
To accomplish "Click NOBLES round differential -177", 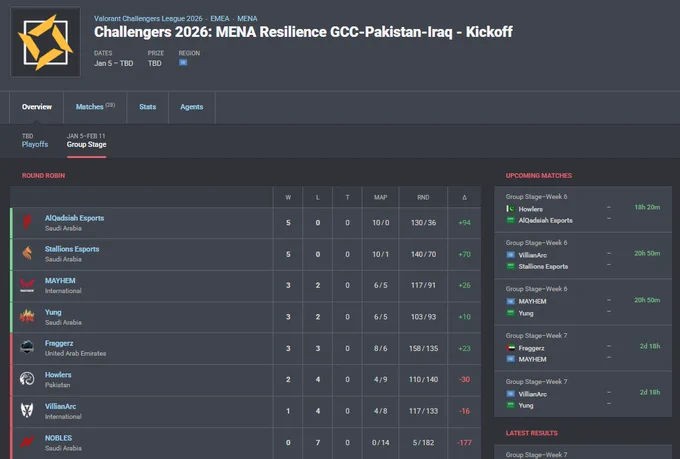I will 464,443.
